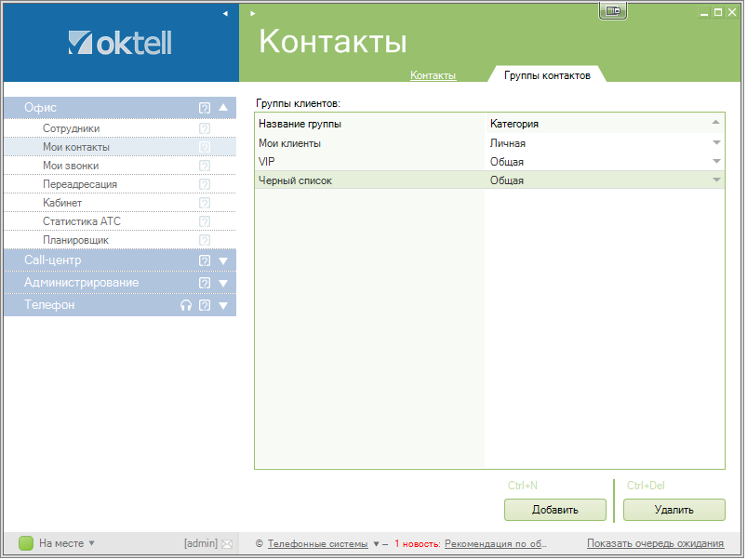Open help icon for the Офис section
This screenshot has width=747, height=560.
tap(205, 108)
